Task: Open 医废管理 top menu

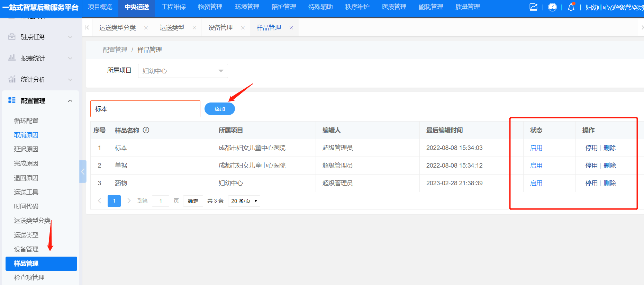Action: click(x=394, y=7)
